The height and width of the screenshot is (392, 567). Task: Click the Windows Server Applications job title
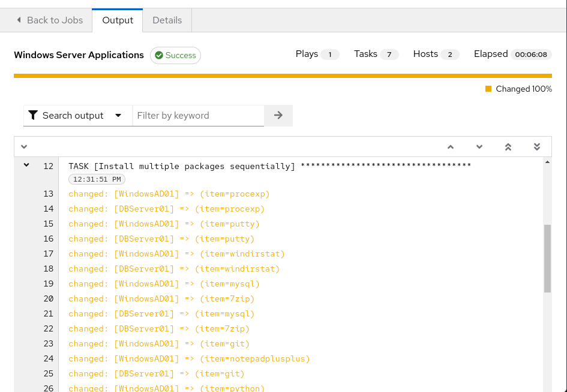coord(79,55)
